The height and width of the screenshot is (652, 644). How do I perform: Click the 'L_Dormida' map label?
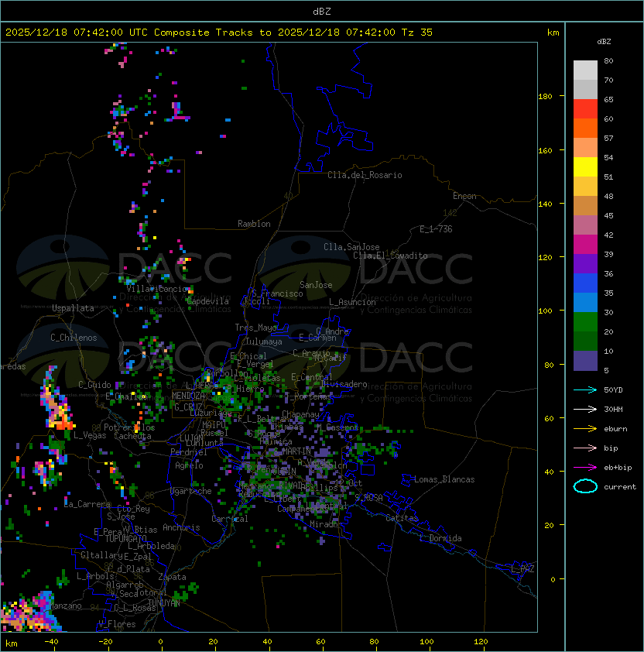(x=440, y=538)
